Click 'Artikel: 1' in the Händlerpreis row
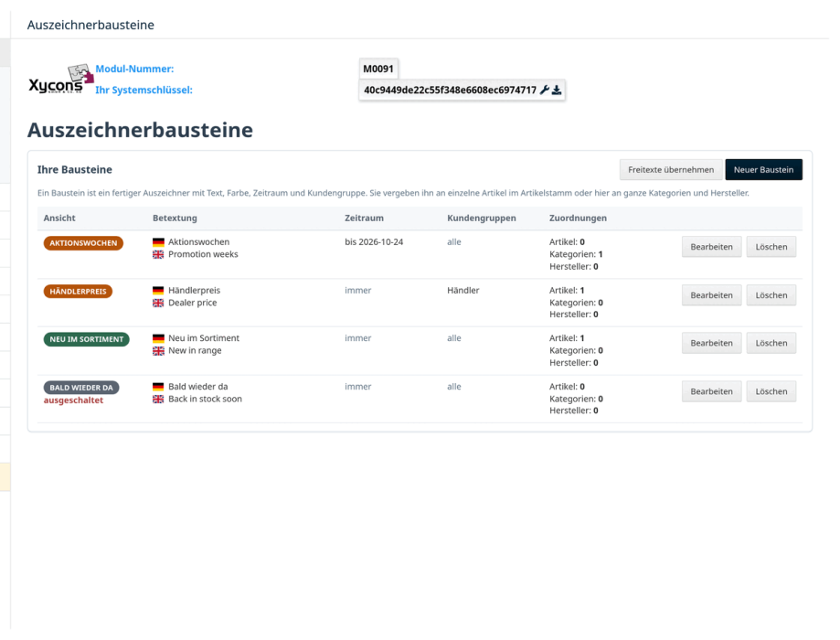 (567, 291)
